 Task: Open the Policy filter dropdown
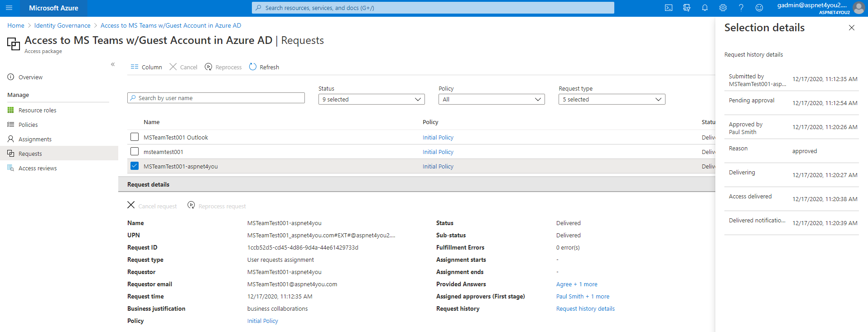click(492, 99)
